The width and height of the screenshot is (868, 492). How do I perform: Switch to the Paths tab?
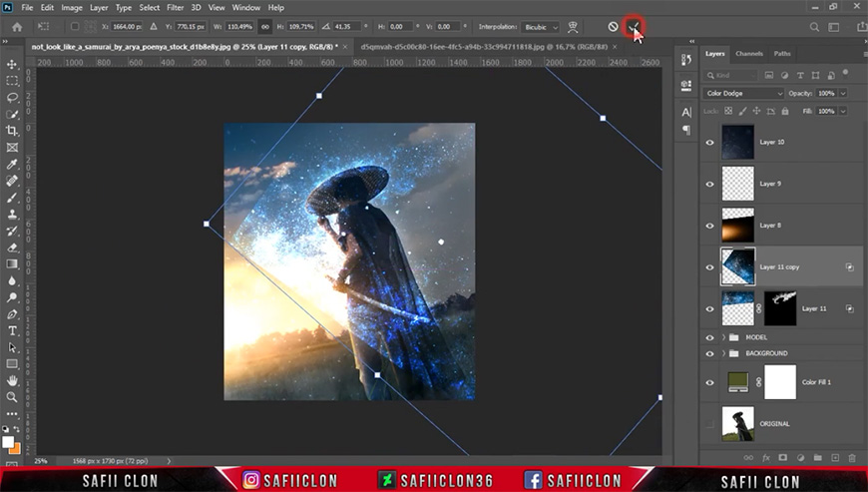coord(781,54)
